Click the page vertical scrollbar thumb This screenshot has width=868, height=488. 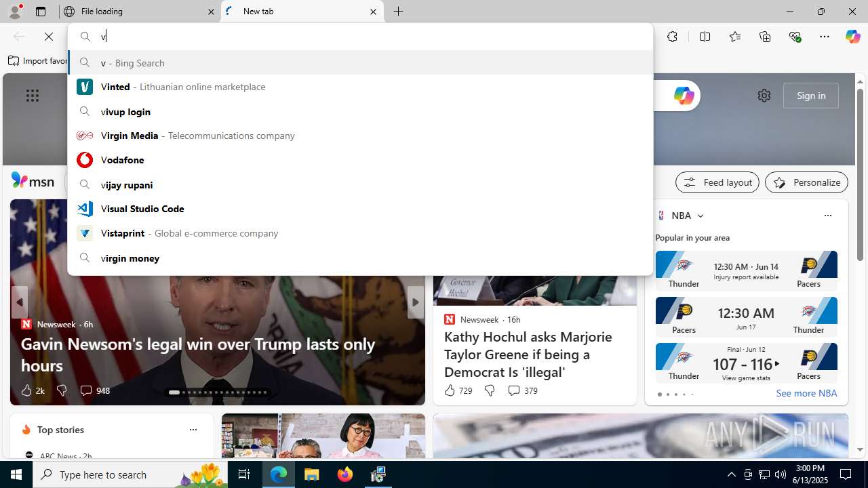point(860,174)
